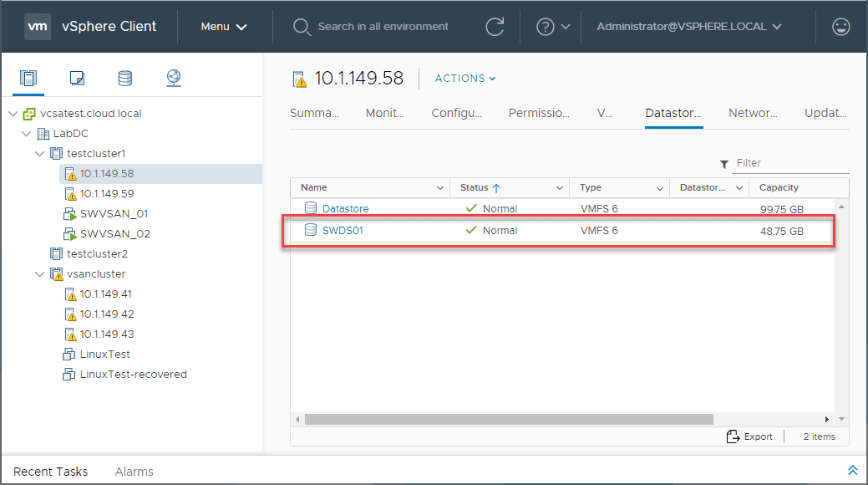Image resolution: width=868 pixels, height=485 pixels.
Task: Expand the Recent Tasks panel with double chevron
Action: click(852, 471)
